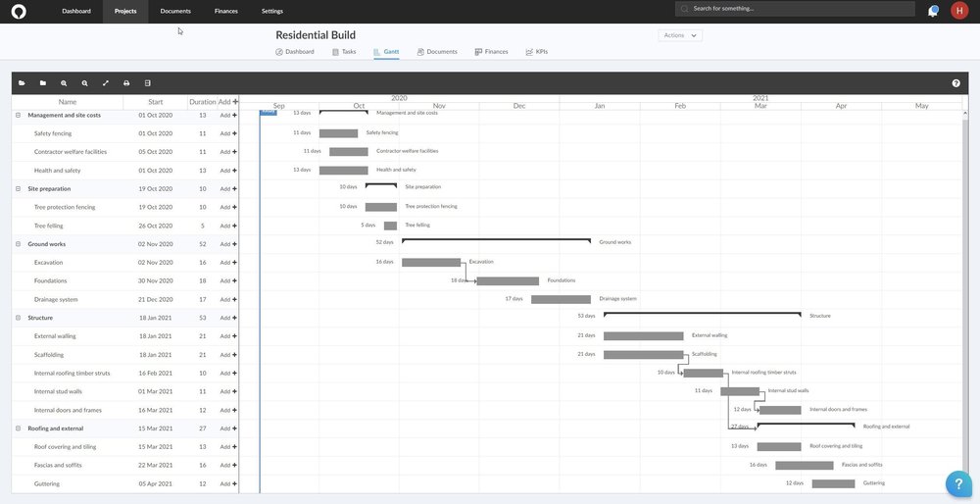980x504 pixels.
Task: Add a subtask to Foundations row
Action: click(228, 280)
